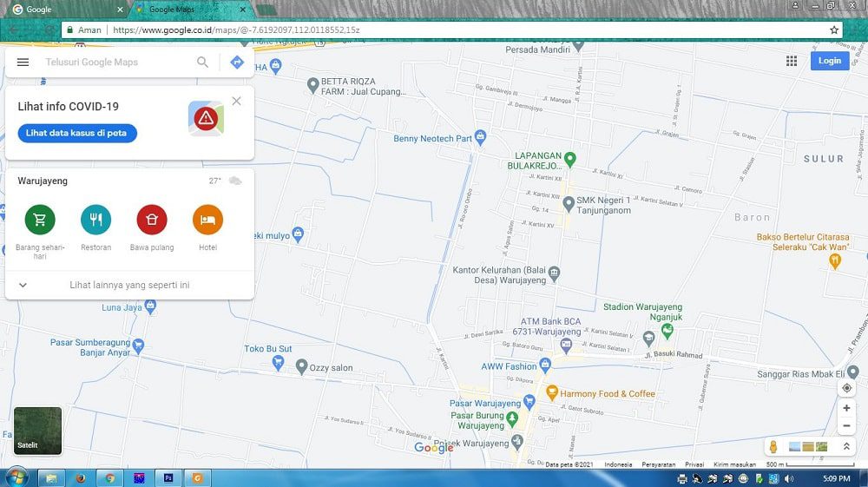Viewport: 868px width, 487px height.
Task: Click the Pasar Burung Warujayeng pin
Action: coord(512,419)
